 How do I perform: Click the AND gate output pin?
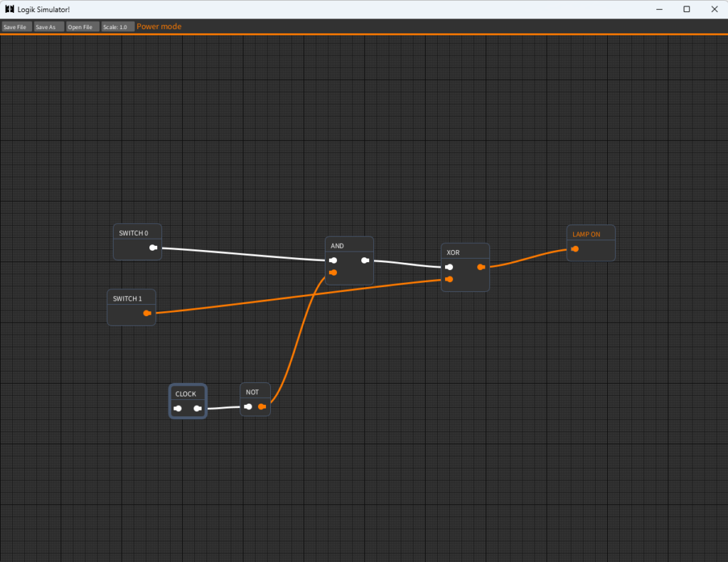coord(365,261)
